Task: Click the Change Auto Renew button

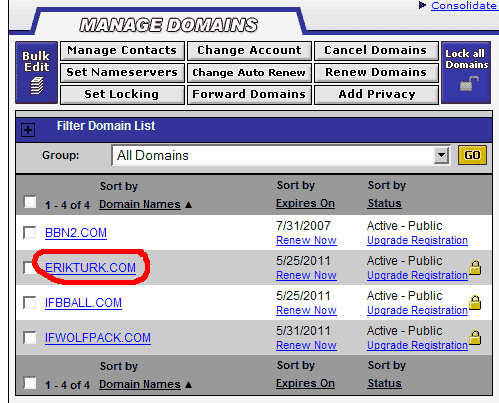Action: (249, 73)
